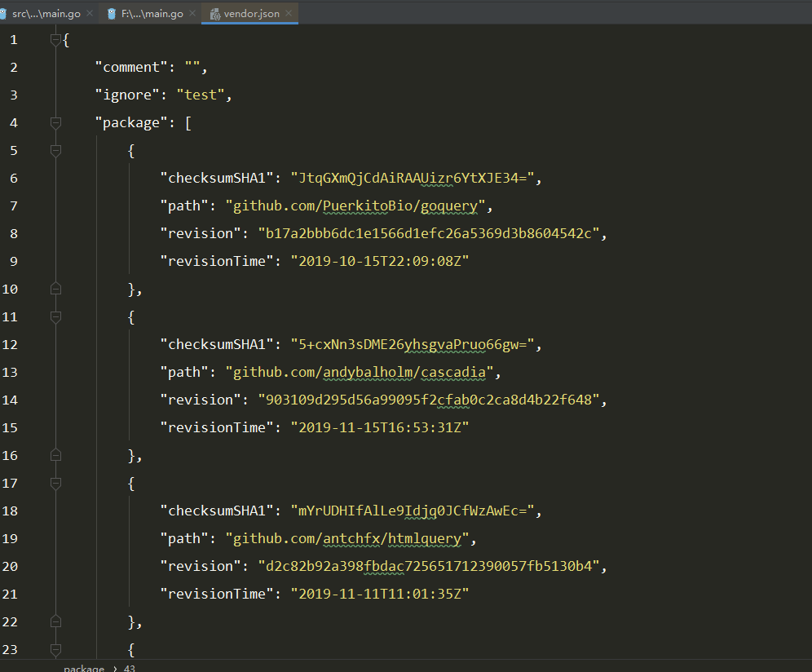Viewport: 812px width, 672px height.
Task: Collapse the cascadia package block at line 11
Action: click(x=55, y=317)
